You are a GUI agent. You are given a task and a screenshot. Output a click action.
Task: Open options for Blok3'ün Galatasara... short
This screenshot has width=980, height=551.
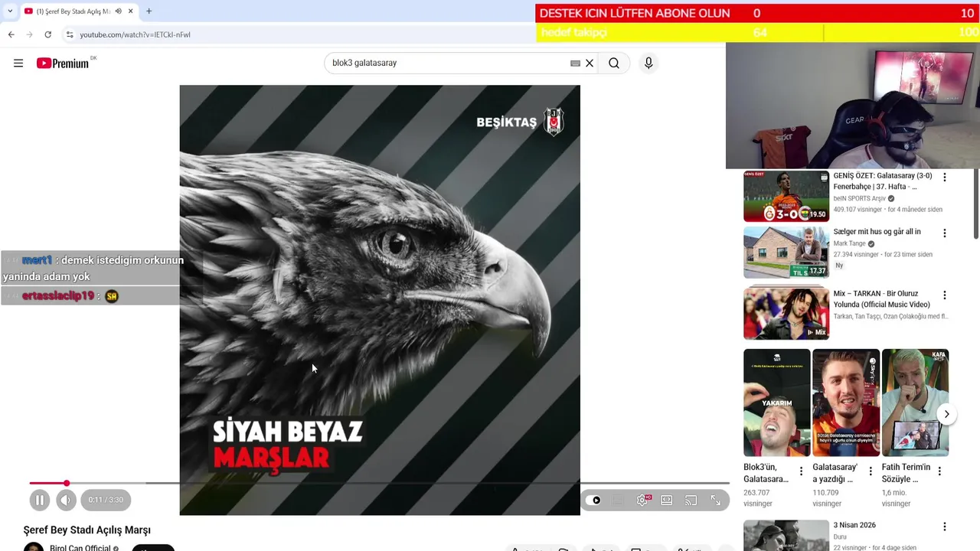click(x=801, y=471)
